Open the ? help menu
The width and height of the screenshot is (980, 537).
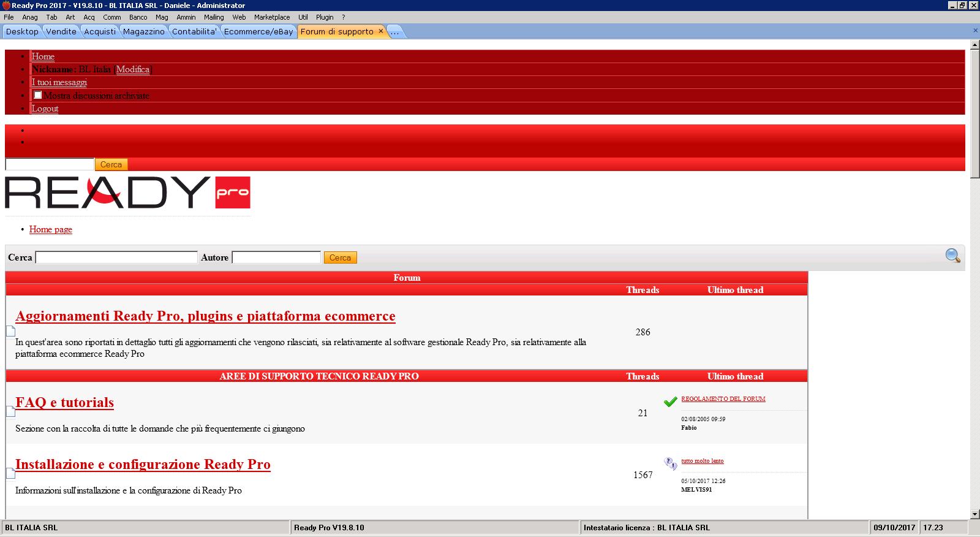click(344, 17)
